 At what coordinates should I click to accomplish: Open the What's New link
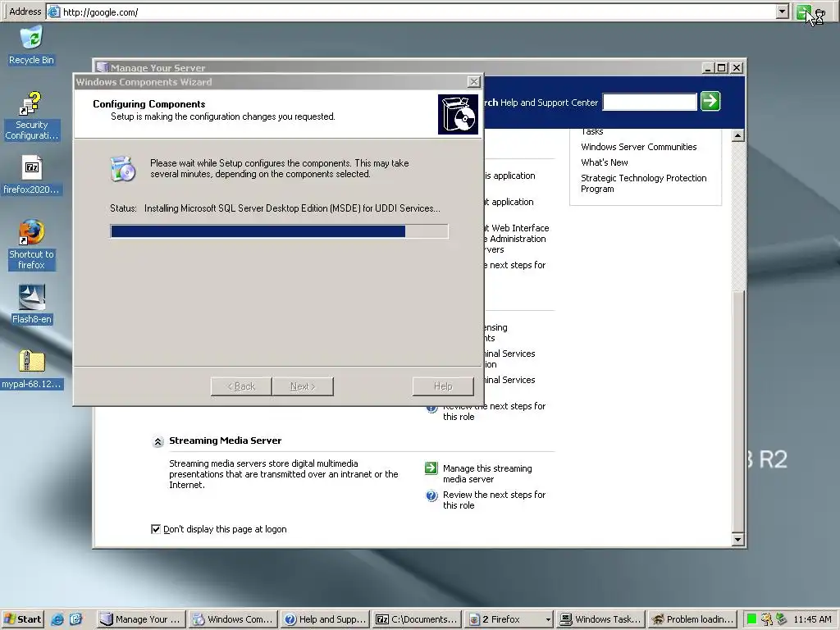[605, 162]
